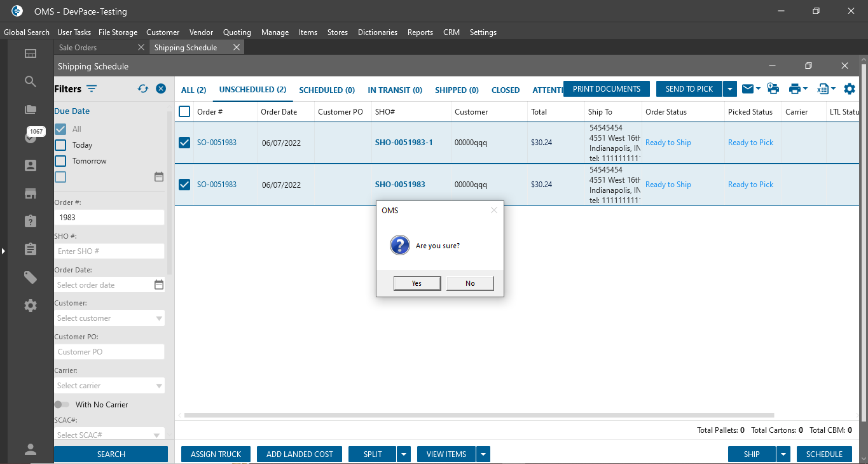Open the search magnifier in left sidebar
This screenshot has height=464, width=868.
tap(31, 81)
